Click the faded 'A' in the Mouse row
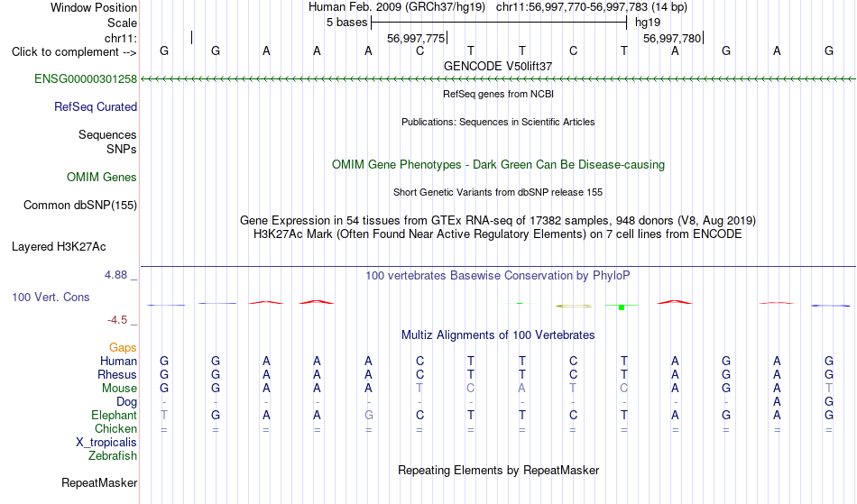Screen dimensions: 857x504 click(x=522, y=389)
